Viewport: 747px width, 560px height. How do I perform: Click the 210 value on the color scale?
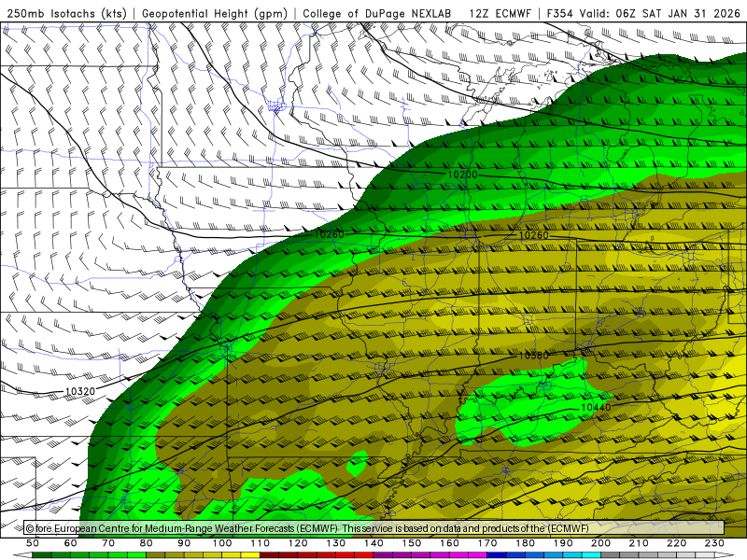click(639, 543)
